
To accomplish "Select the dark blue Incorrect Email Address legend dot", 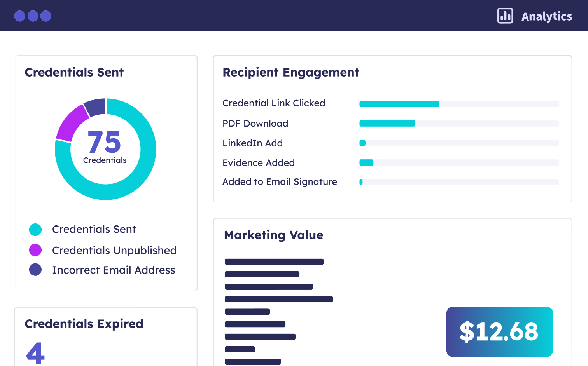I will pos(35,269).
